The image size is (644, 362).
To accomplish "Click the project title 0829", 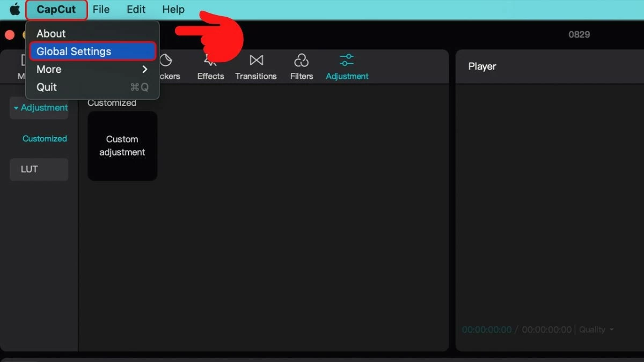I will (x=579, y=35).
